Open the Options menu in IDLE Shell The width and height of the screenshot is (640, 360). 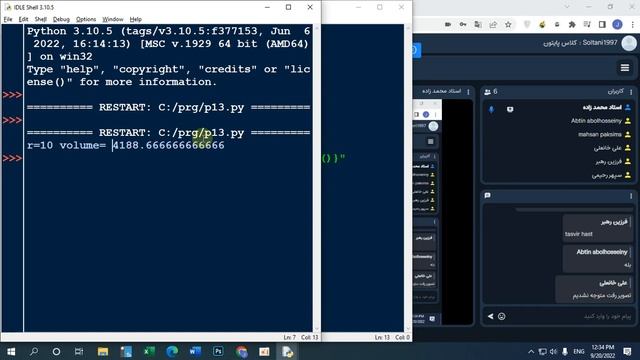click(86, 19)
